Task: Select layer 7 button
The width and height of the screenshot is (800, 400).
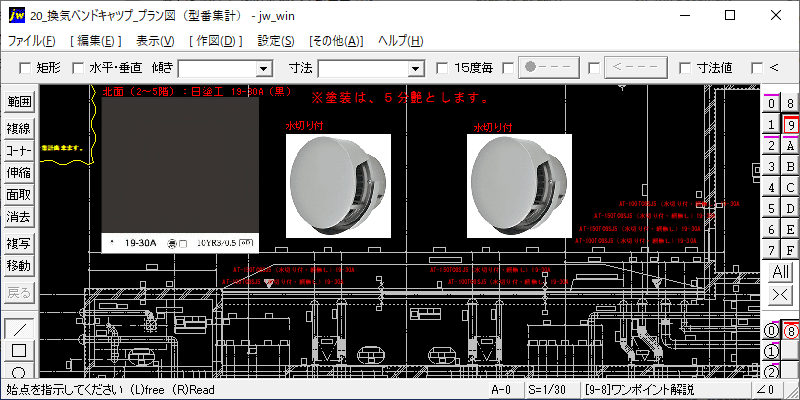Action: click(771, 250)
